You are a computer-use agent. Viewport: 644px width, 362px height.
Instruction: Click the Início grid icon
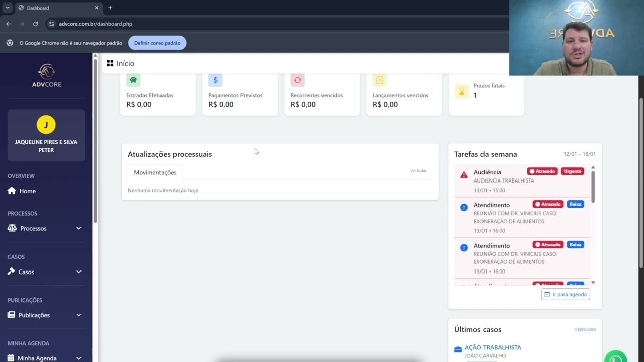110,63
